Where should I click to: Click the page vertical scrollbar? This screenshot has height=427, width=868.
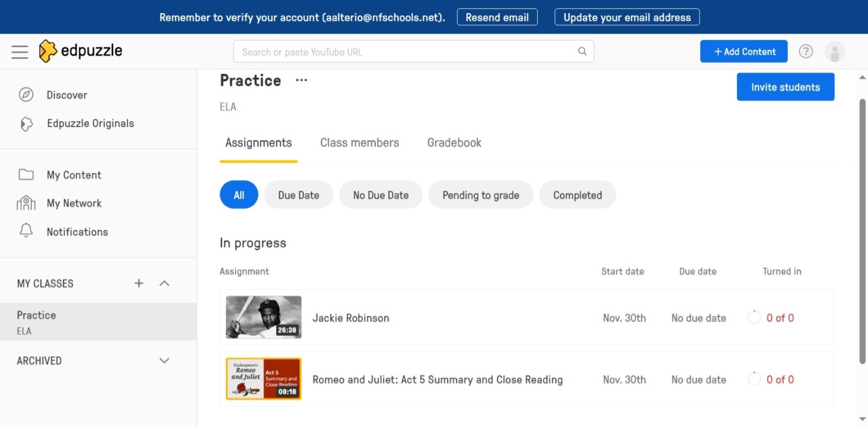click(862, 231)
